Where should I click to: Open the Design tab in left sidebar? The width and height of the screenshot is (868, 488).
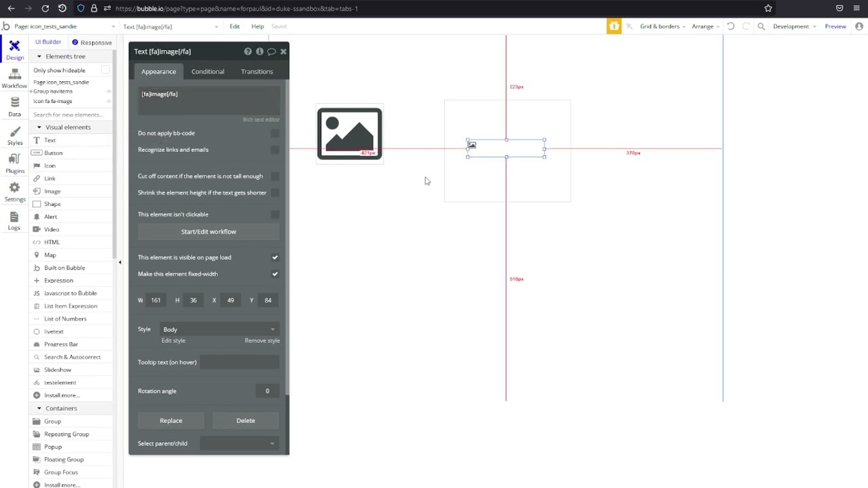coord(14,49)
